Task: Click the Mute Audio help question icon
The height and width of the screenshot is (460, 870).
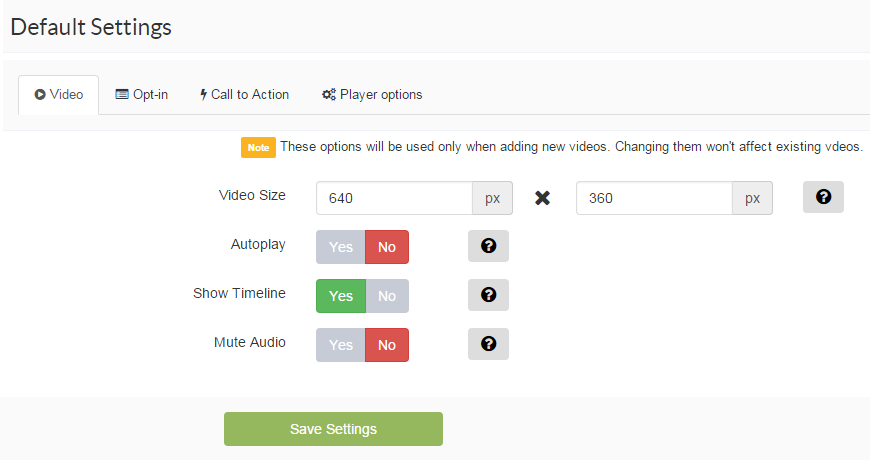Action: [x=488, y=344]
